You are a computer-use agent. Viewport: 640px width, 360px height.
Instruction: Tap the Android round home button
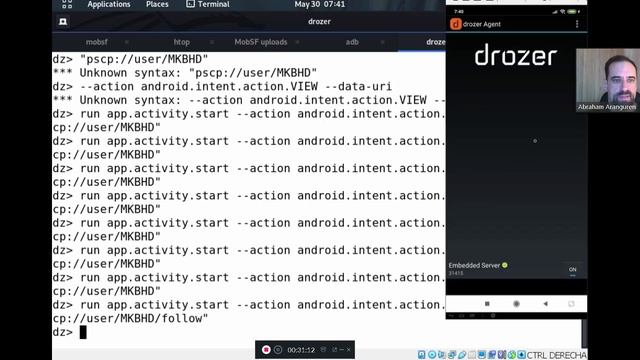coord(516,304)
